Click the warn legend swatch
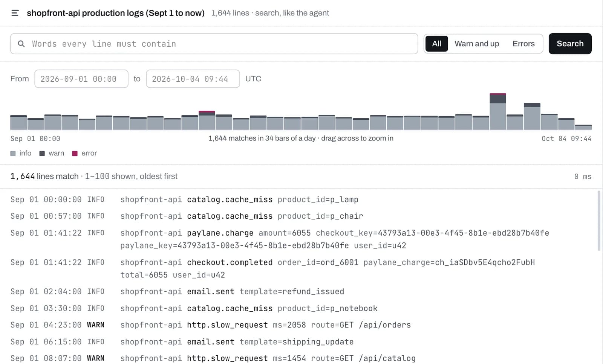The image size is (603, 364). click(42, 153)
